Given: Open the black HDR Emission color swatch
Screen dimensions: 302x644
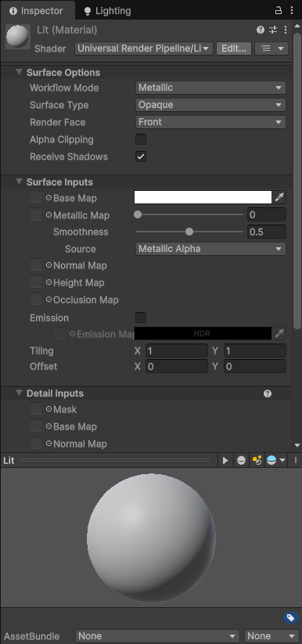Looking at the screenshot, I should [203, 333].
